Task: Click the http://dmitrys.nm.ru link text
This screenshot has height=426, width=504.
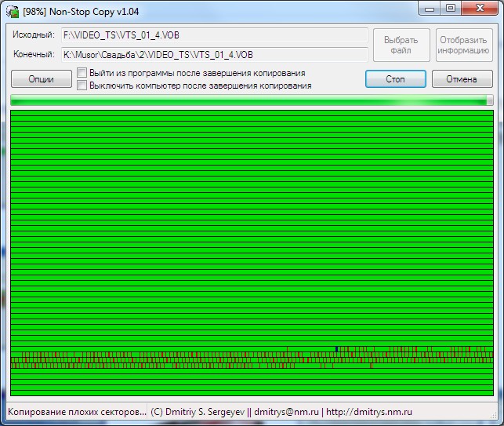Action: 369,412
